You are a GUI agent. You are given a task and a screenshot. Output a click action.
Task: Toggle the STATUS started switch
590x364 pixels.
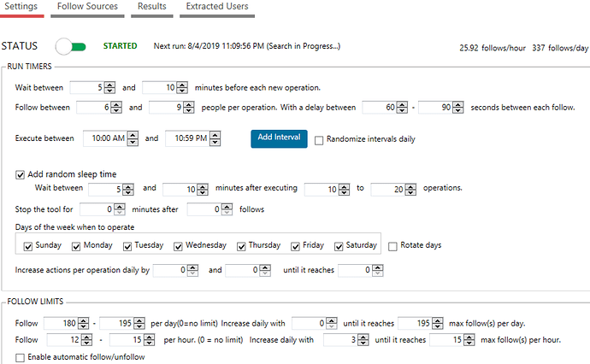tap(73, 45)
